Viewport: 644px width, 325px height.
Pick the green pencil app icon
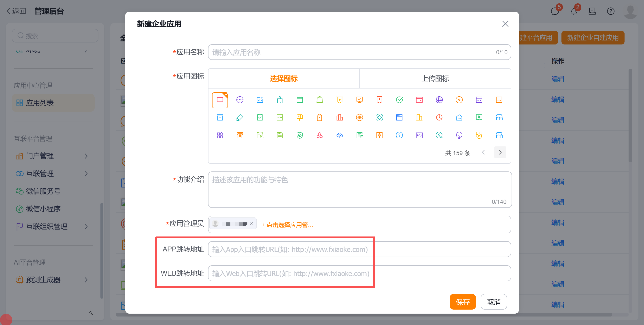click(x=240, y=117)
